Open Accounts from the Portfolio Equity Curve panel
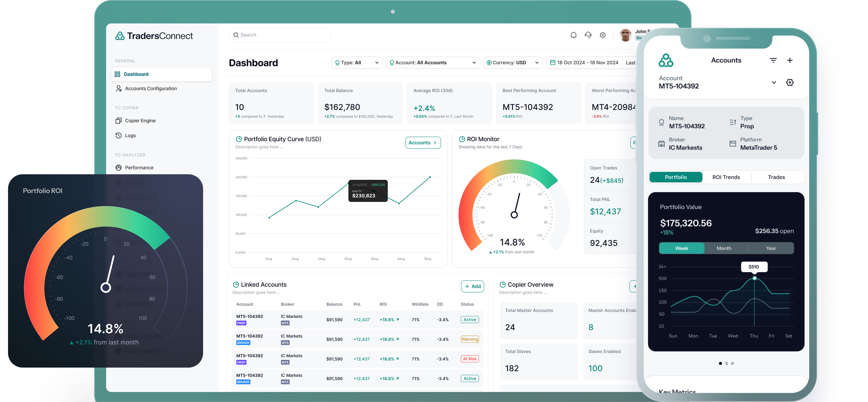Screen dimensions: 868x402 pyautogui.click(x=423, y=142)
